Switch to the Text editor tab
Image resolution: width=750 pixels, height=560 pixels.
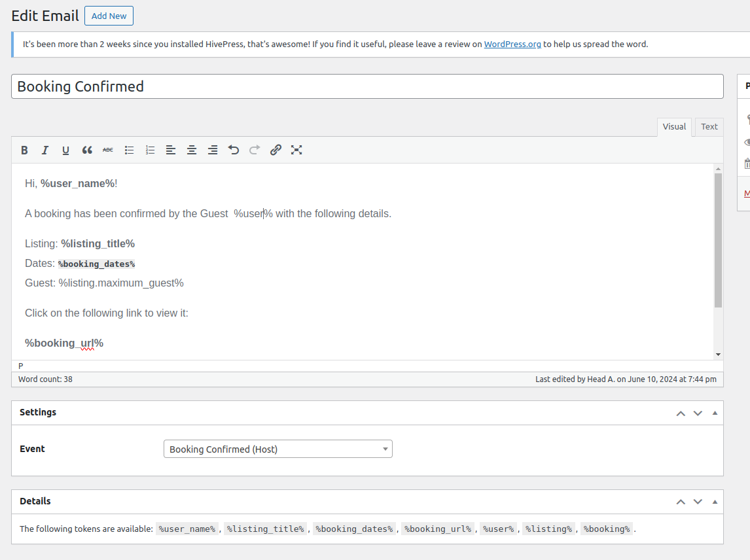(709, 127)
